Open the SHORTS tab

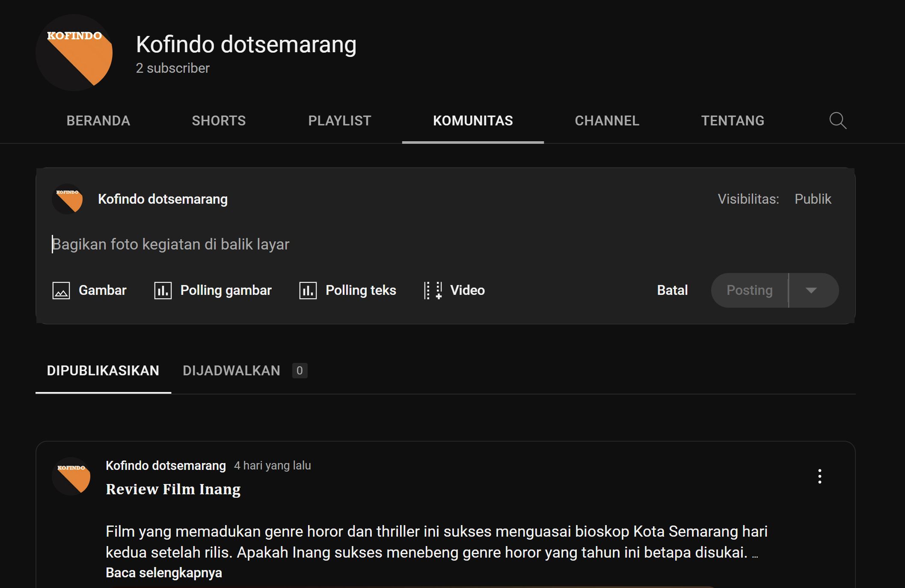[219, 121]
